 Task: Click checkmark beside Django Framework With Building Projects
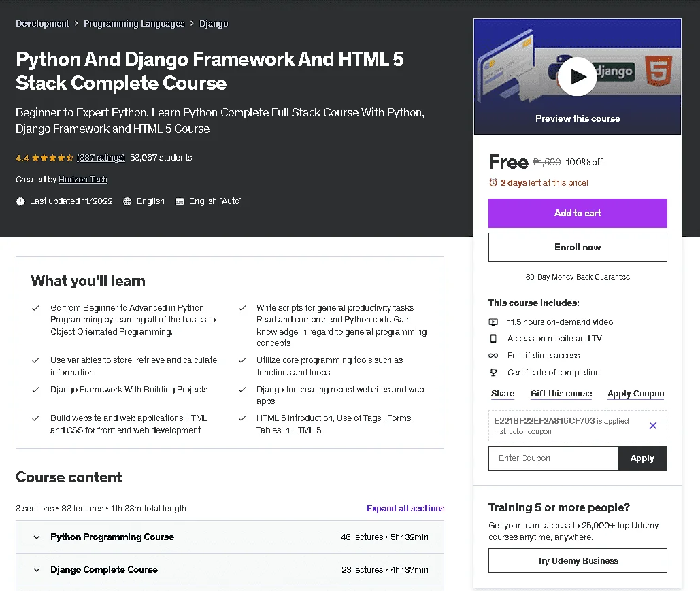pos(35,390)
